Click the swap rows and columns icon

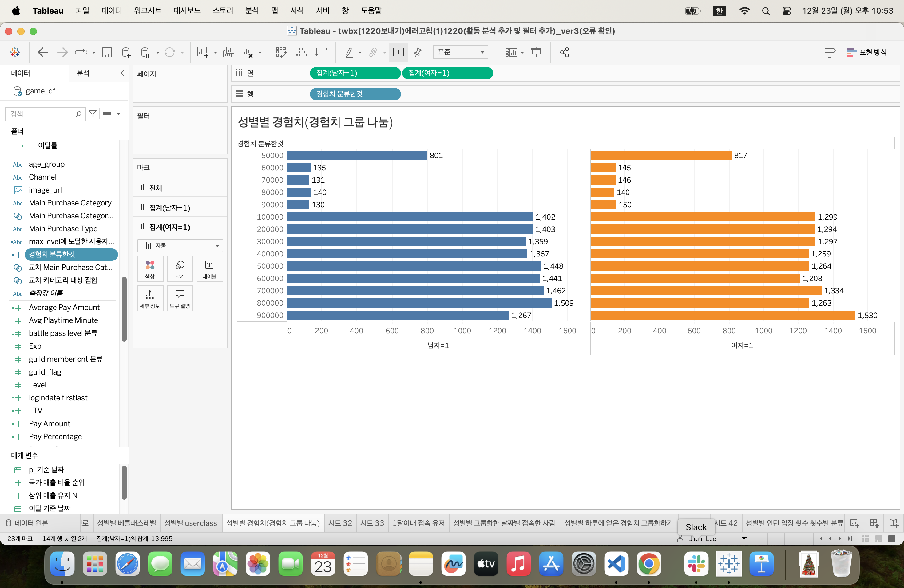pos(281,52)
